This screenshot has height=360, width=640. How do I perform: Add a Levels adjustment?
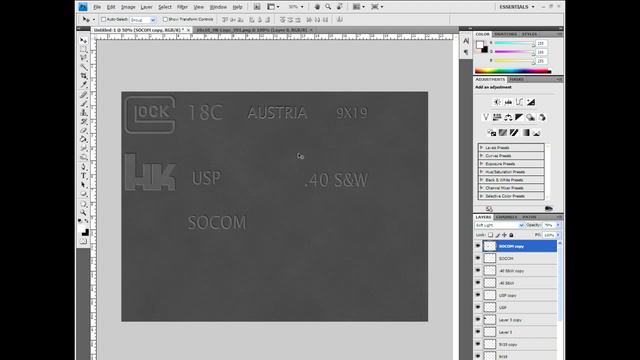point(508,102)
